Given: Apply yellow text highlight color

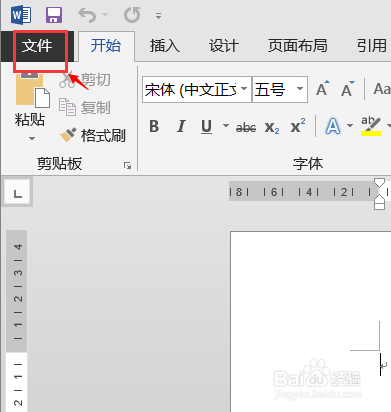Looking at the screenshot, I should [371, 126].
